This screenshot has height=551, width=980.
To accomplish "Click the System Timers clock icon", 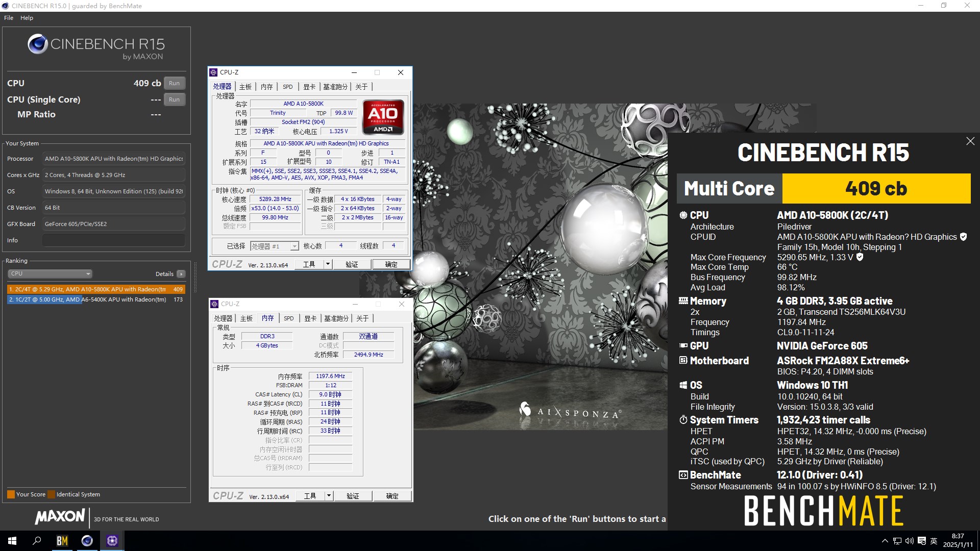I will 683,420.
